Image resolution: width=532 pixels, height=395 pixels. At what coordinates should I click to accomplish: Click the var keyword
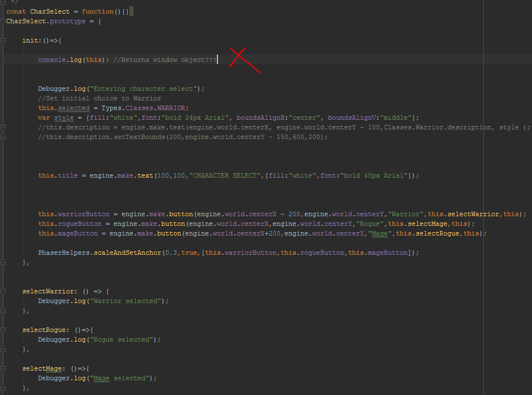pos(44,118)
